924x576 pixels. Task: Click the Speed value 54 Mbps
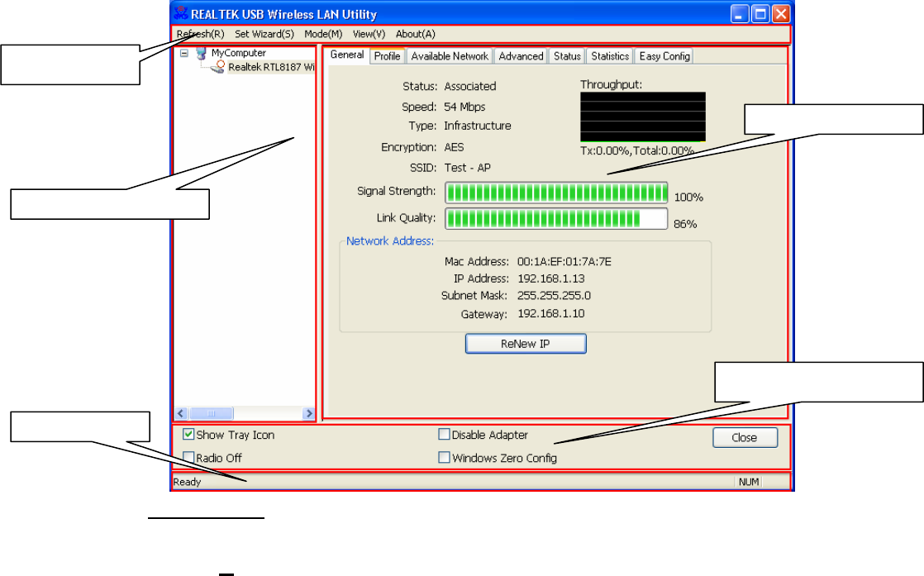[x=464, y=107]
